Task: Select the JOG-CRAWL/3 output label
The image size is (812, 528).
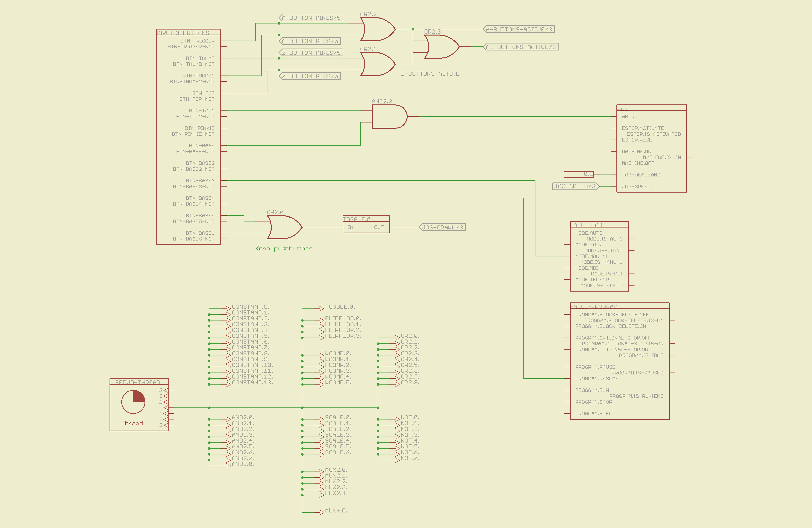Action: coord(442,228)
